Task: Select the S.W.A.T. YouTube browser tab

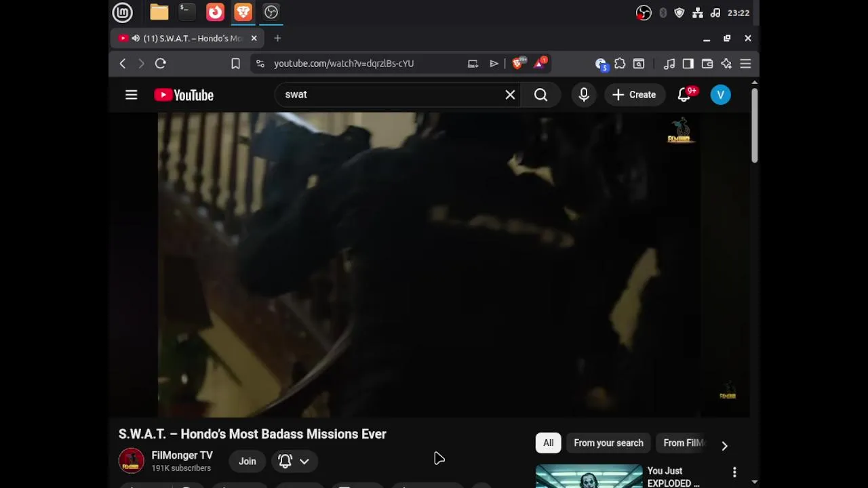Action: pos(186,39)
